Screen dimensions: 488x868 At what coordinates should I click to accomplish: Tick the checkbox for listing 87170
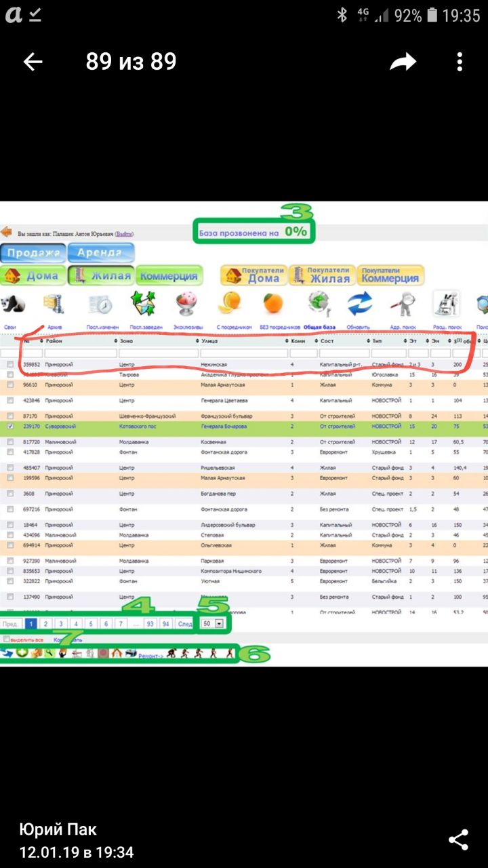pyautogui.click(x=10, y=416)
